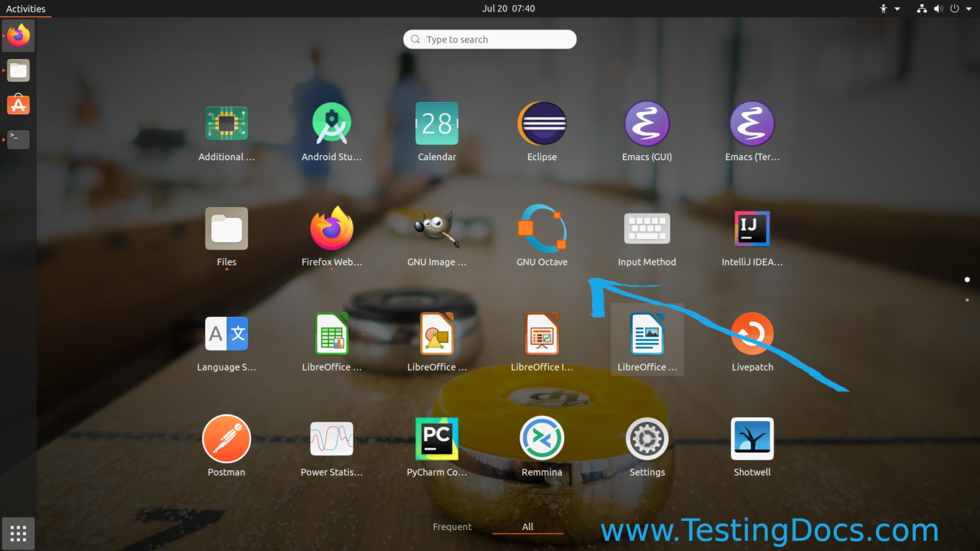Image resolution: width=980 pixels, height=551 pixels.
Task: Open Android Studio
Action: (332, 123)
